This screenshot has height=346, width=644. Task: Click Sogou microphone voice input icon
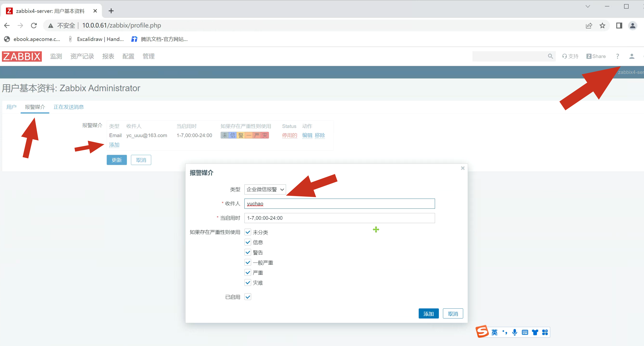click(515, 332)
